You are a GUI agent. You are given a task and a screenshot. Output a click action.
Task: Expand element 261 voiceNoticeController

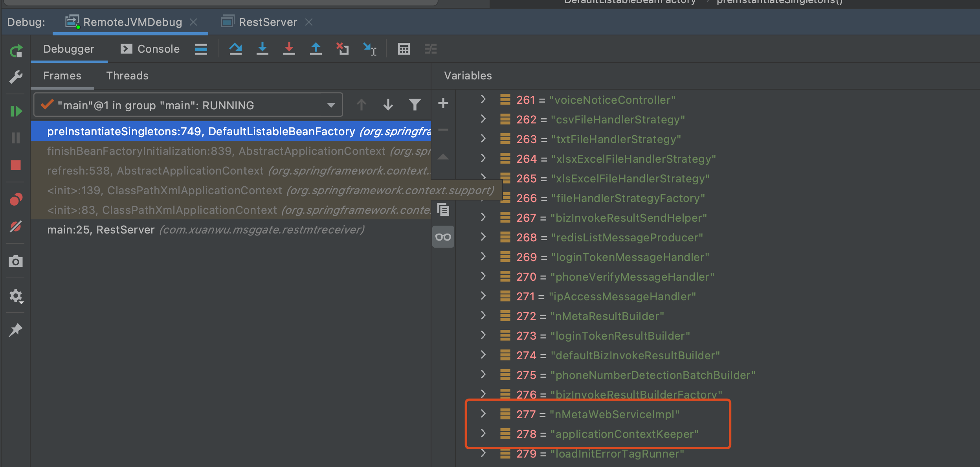tap(483, 99)
